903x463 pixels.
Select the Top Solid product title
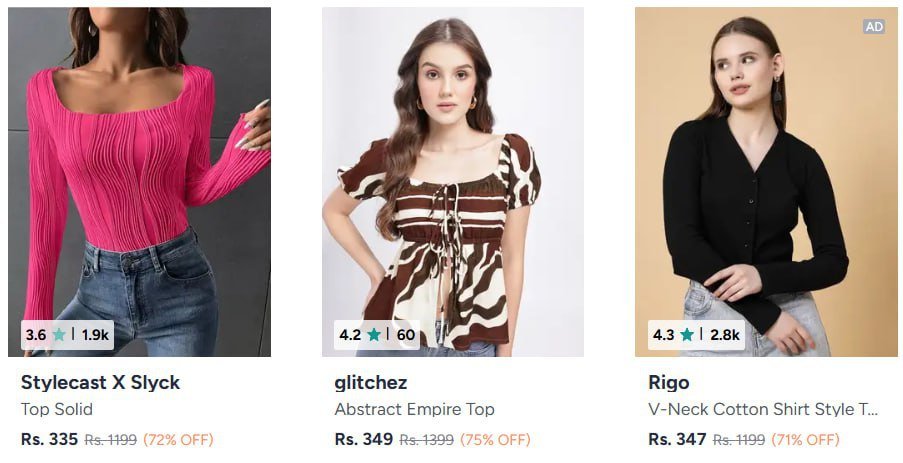(x=56, y=409)
